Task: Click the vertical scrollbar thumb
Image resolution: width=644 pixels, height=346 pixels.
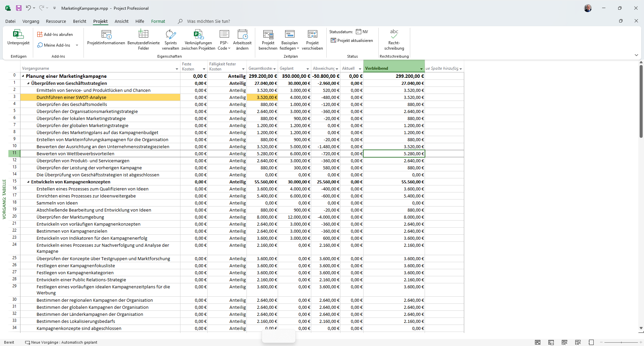Action: (x=641, y=101)
